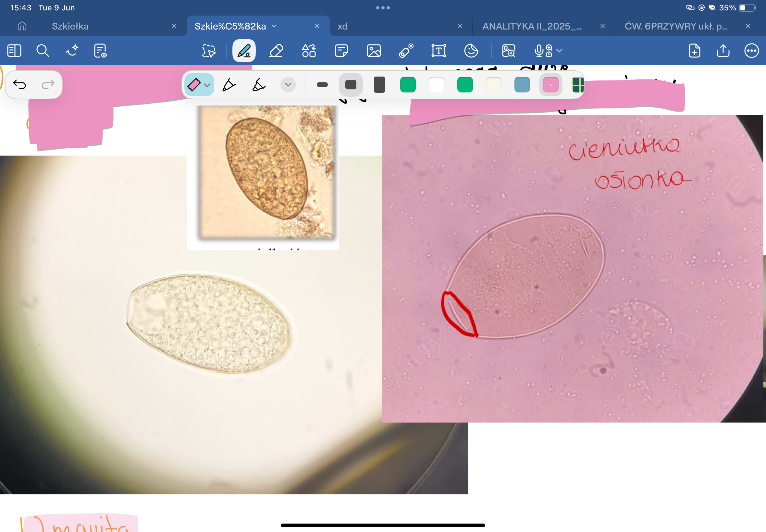Select the Shapes tool

pyautogui.click(x=309, y=51)
